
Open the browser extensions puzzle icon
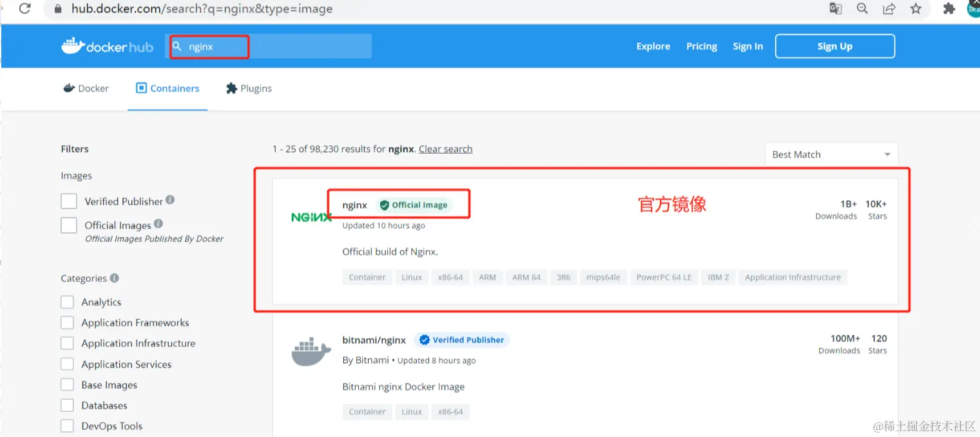[948, 9]
